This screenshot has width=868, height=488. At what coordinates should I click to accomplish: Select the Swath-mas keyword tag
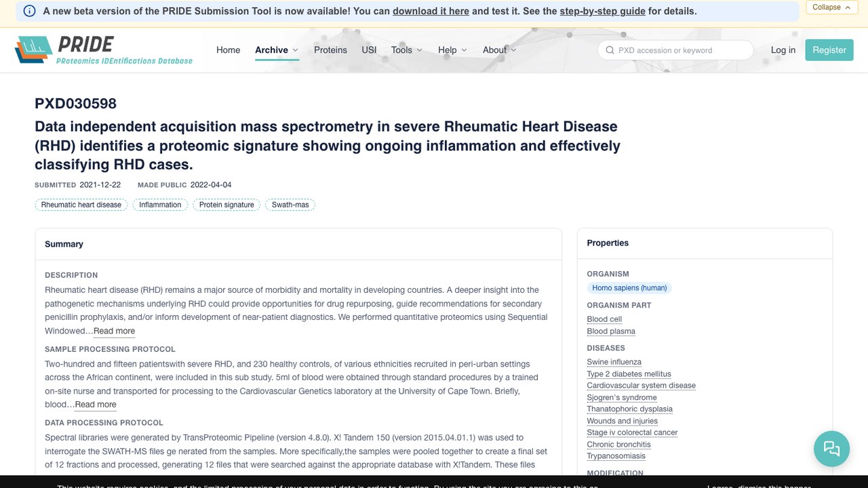tap(290, 205)
